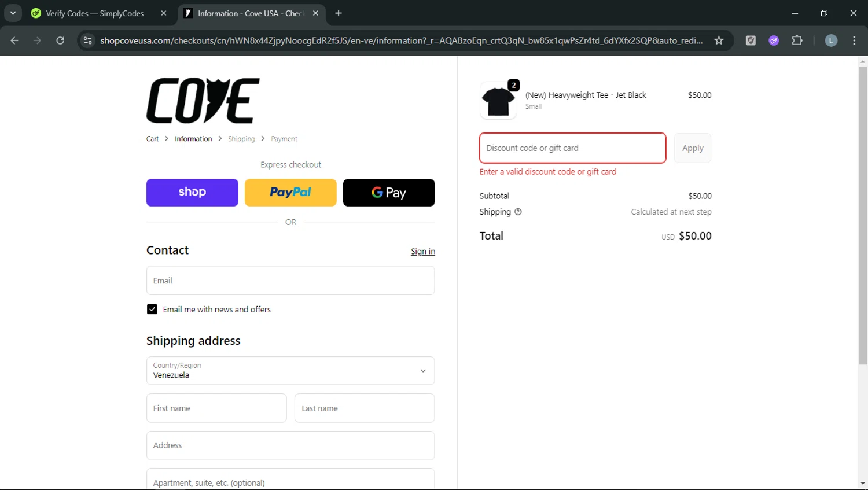This screenshot has width=868, height=490.
Task: Click the Discount code or gift card field
Action: (x=573, y=148)
